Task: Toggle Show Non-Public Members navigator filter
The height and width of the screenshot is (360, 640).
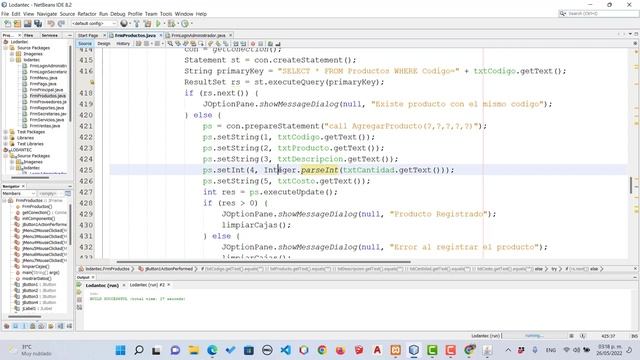Action: tap(33, 326)
